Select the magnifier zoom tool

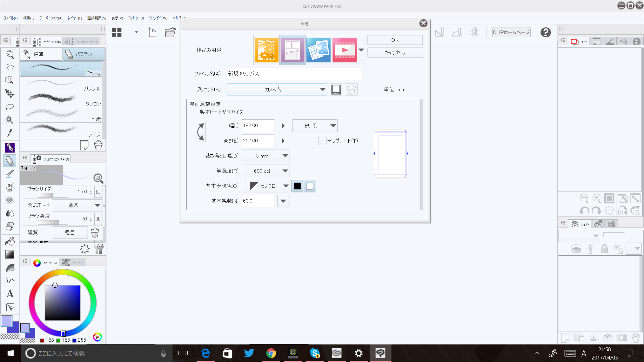pyautogui.click(x=10, y=54)
